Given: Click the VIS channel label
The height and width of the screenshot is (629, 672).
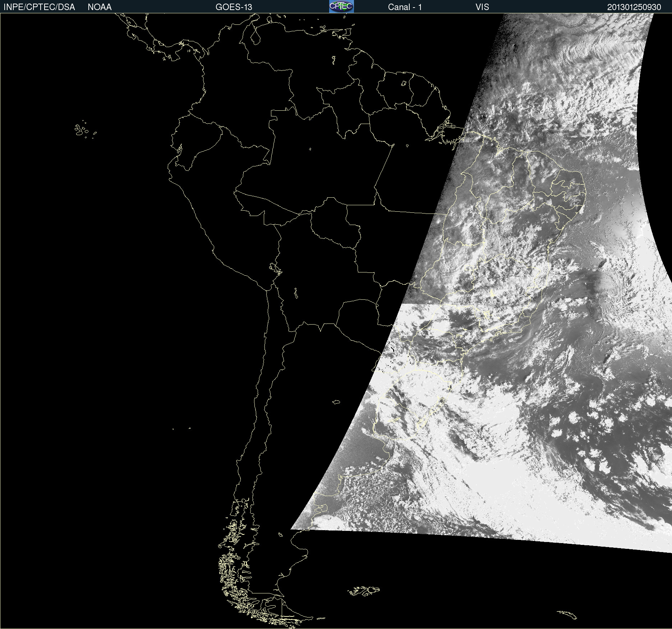Looking at the screenshot, I should [482, 7].
